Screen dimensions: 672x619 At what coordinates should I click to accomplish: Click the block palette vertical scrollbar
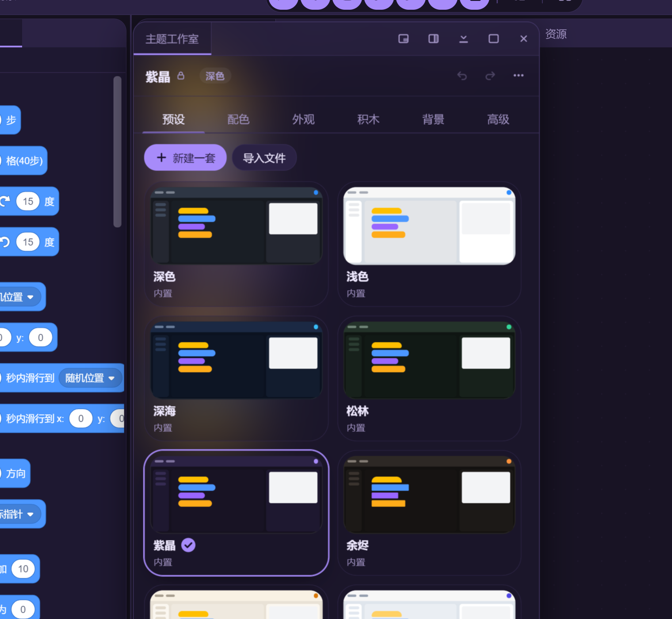[x=117, y=152]
